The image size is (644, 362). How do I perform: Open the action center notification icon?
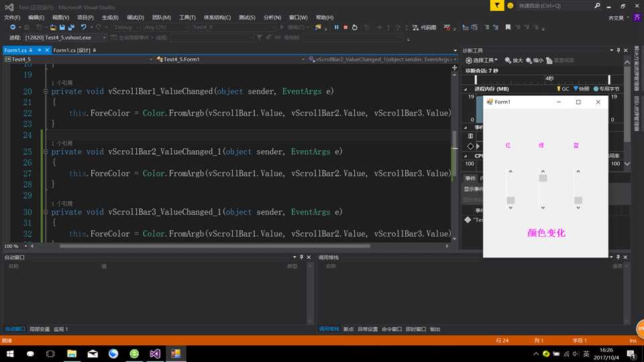(631, 353)
